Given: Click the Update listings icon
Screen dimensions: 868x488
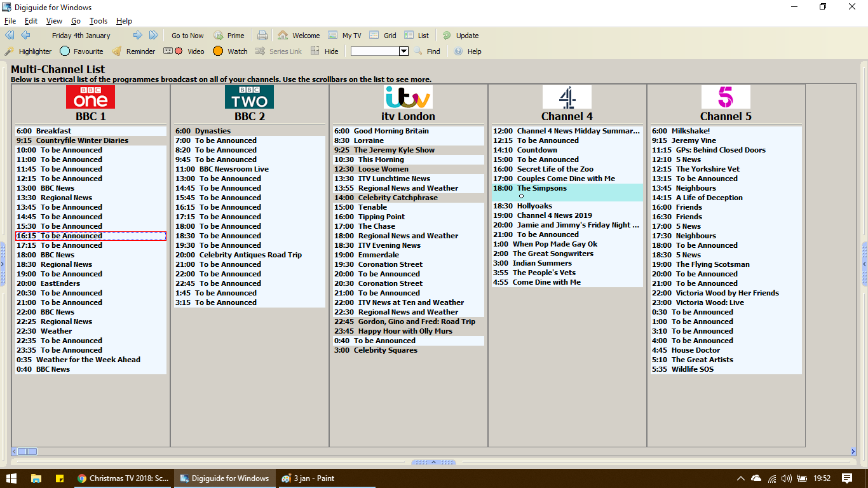Looking at the screenshot, I should click(x=447, y=36).
